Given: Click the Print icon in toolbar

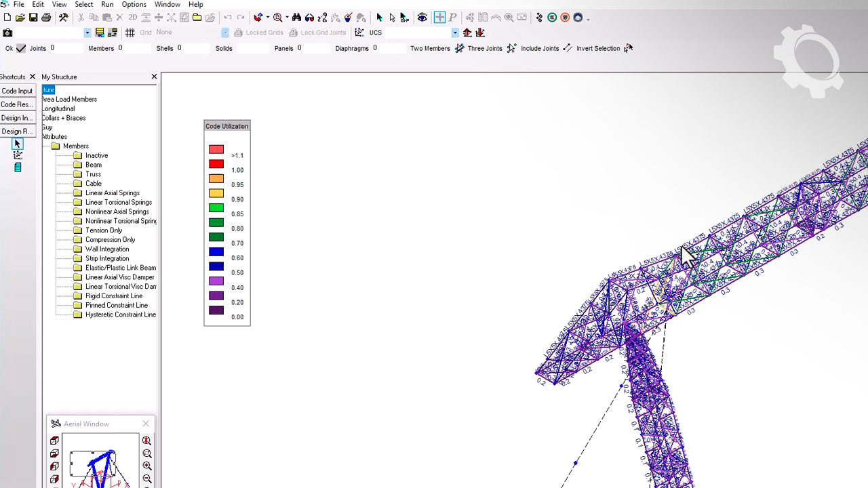Looking at the screenshot, I should point(46,18).
